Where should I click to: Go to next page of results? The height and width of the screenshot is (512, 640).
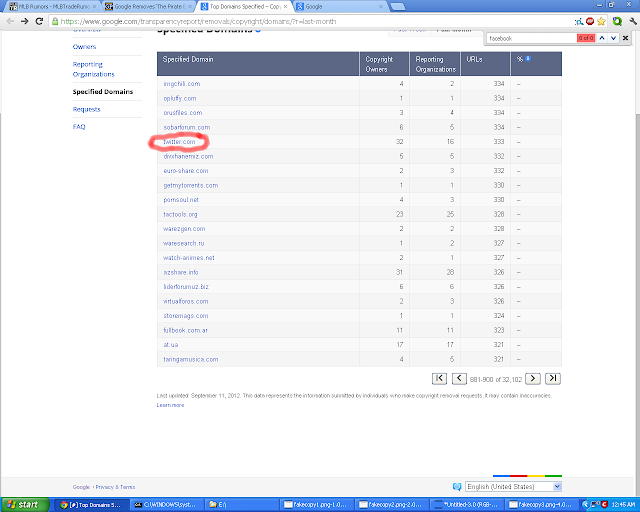point(533,378)
